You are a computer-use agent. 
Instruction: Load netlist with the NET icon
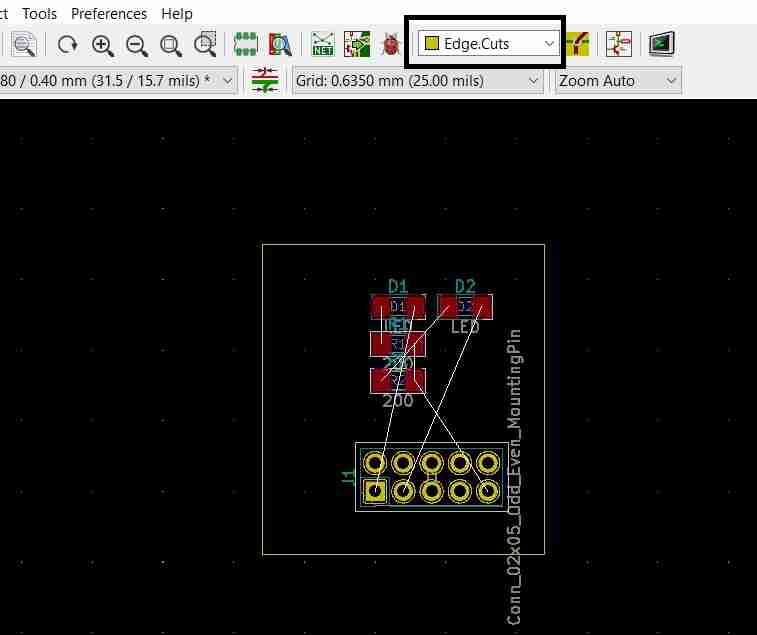[x=322, y=44]
